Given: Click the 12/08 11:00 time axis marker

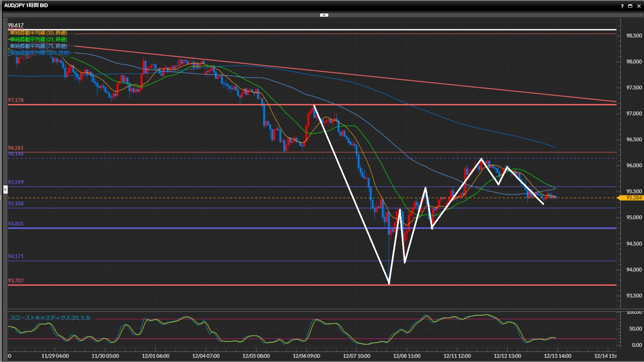Looking at the screenshot, I should click(x=407, y=356).
